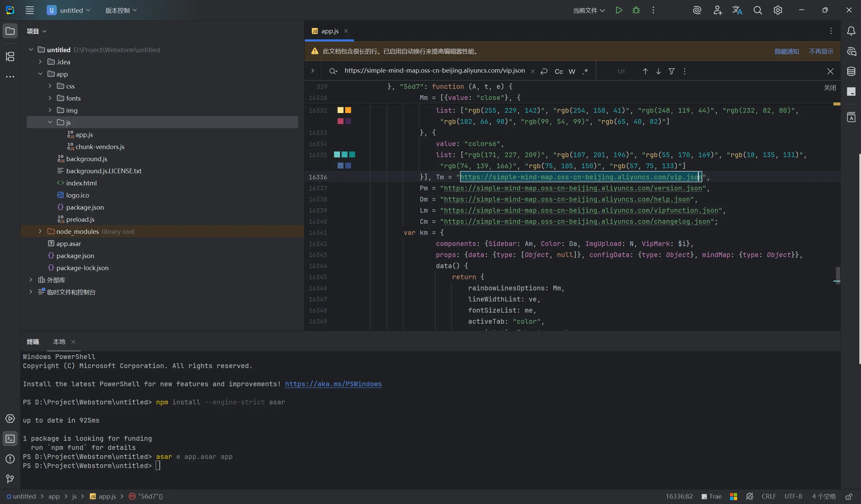Open the 当前文件 run configuration dropdown
The image size is (861, 504).
coord(589,10)
